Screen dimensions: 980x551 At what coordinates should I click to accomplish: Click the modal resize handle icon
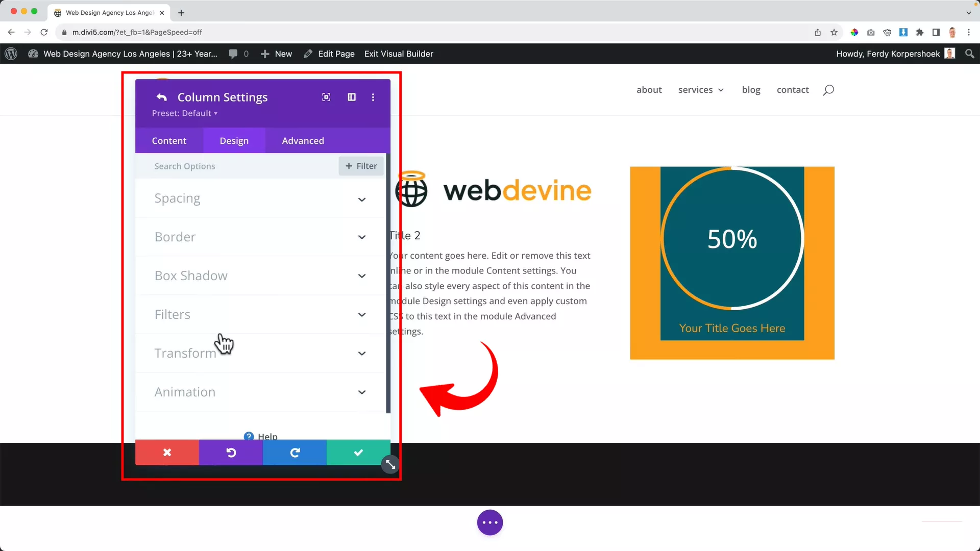tap(390, 464)
